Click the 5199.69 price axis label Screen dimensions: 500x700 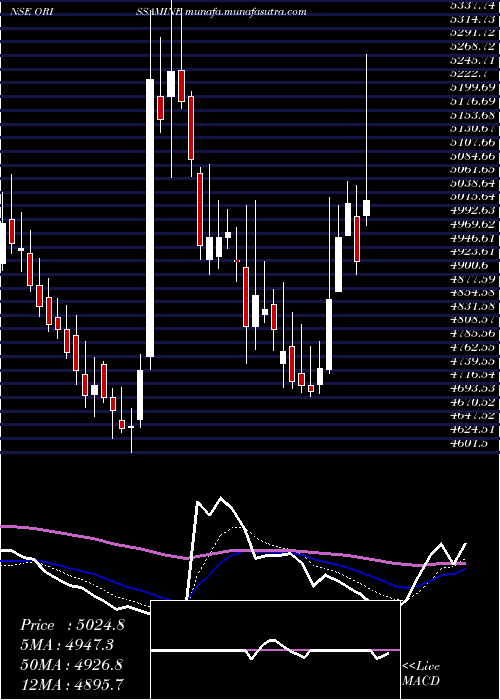pyautogui.click(x=471, y=88)
